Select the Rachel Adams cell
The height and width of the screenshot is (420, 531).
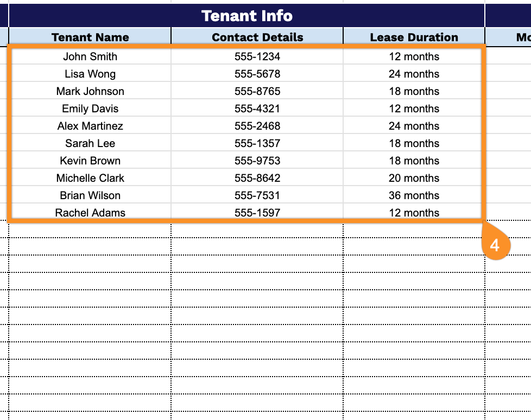(90, 213)
